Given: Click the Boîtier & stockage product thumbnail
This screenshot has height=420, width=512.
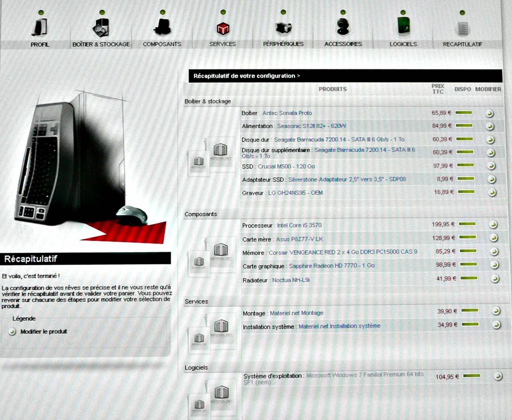Looking at the screenshot, I should pos(211,157).
